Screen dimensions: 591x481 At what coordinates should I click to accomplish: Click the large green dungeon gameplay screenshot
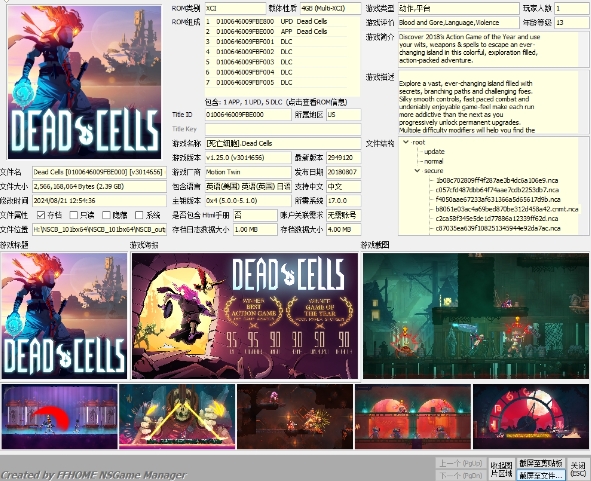click(476, 316)
